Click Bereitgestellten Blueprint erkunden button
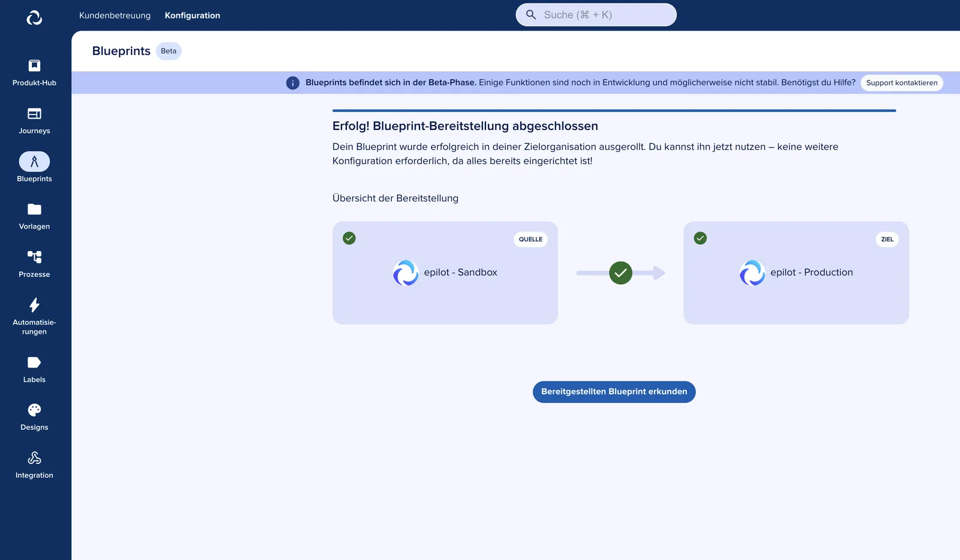960x560 pixels. tap(614, 392)
